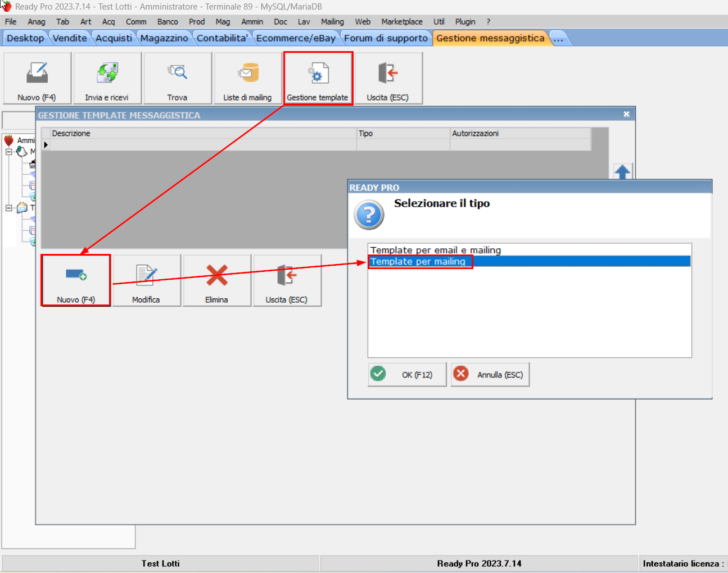Image resolution: width=728 pixels, height=573 pixels.
Task: Open the ? help menu
Action: coord(489,22)
